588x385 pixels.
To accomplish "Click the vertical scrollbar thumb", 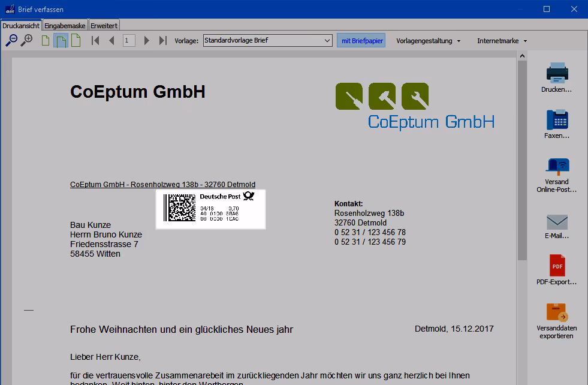I will click(522, 160).
